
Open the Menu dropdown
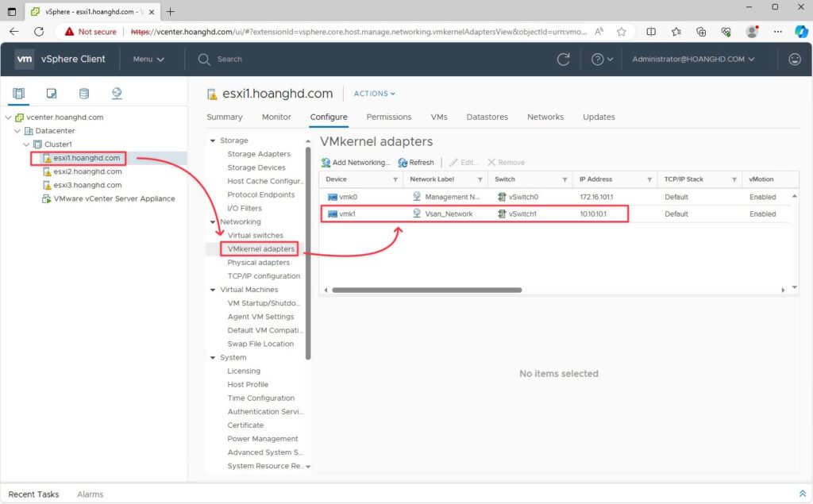click(148, 59)
